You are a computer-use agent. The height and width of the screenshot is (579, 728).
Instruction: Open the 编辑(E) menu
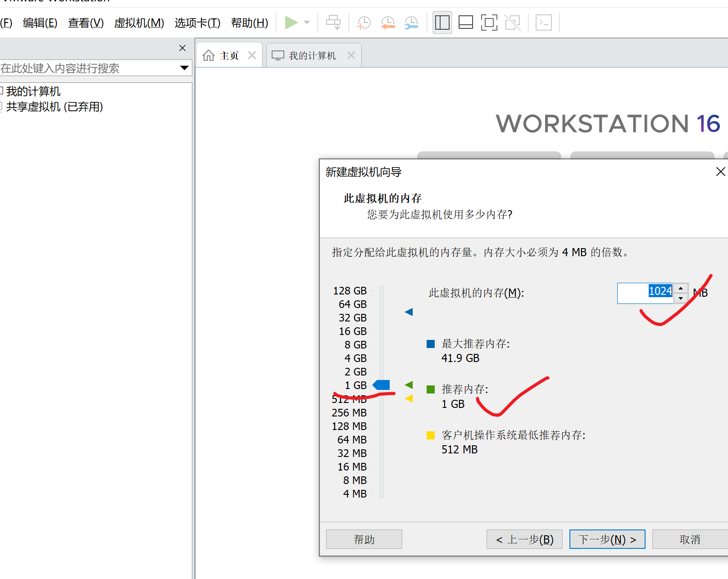[x=40, y=23]
